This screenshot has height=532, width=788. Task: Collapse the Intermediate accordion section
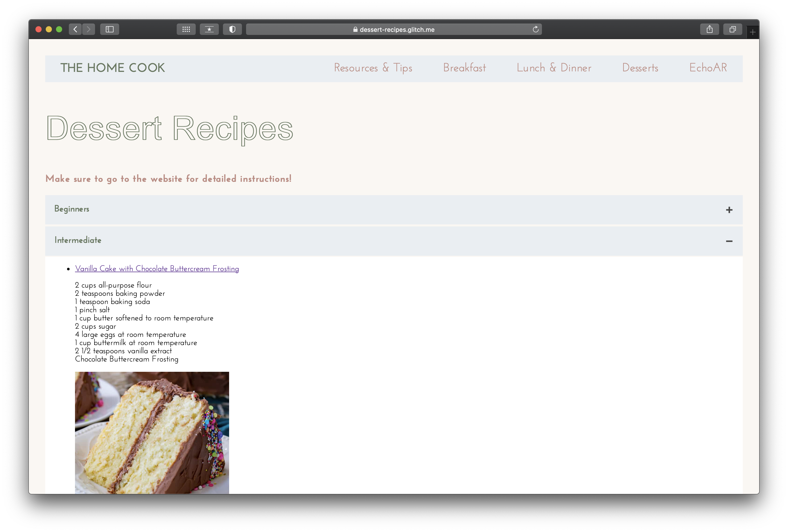point(78,240)
